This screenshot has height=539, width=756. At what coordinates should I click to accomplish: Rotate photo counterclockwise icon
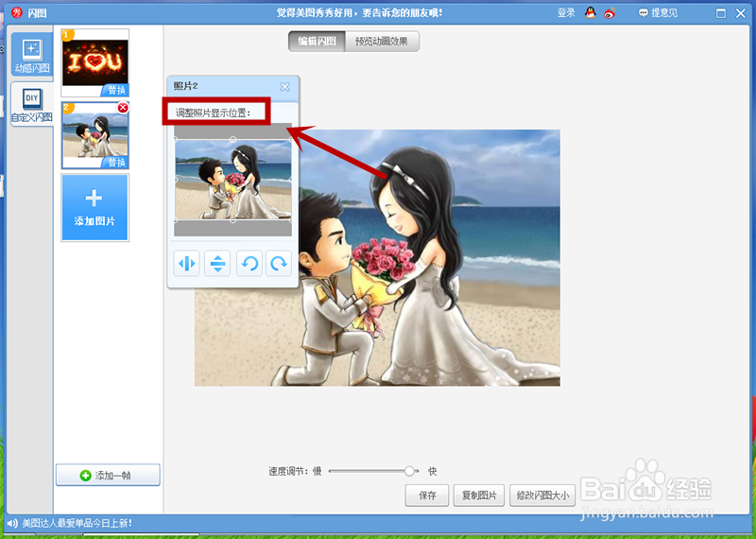pos(249,264)
